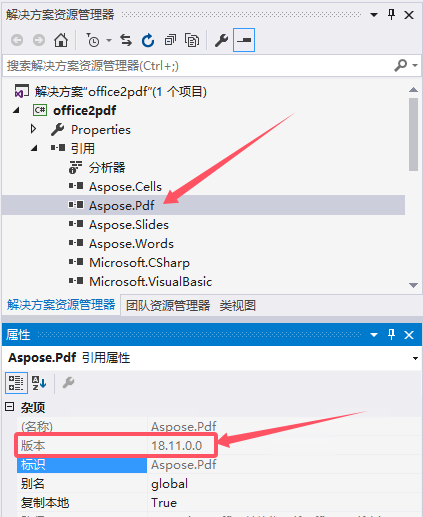Collapse the office2pdf project node

(16, 110)
